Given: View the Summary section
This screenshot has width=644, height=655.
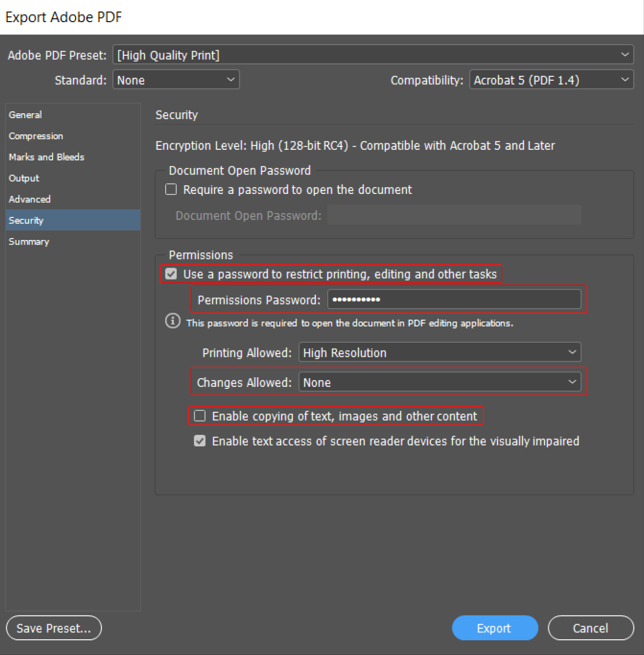Looking at the screenshot, I should 29,242.
